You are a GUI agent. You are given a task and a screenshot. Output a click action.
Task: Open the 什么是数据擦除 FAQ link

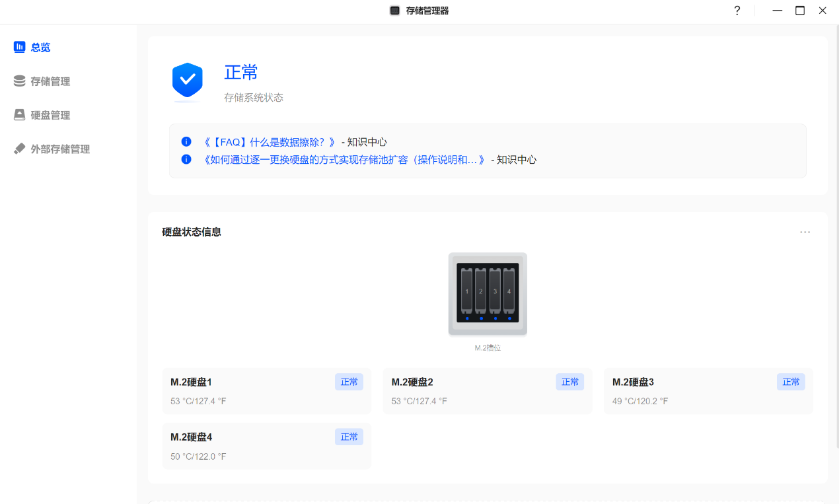274,142
